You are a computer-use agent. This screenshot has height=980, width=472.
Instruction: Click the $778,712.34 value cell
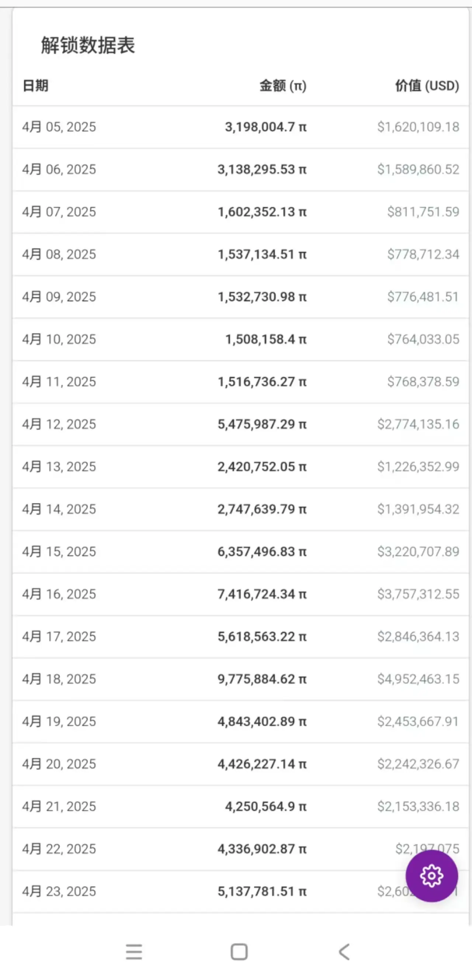point(423,254)
